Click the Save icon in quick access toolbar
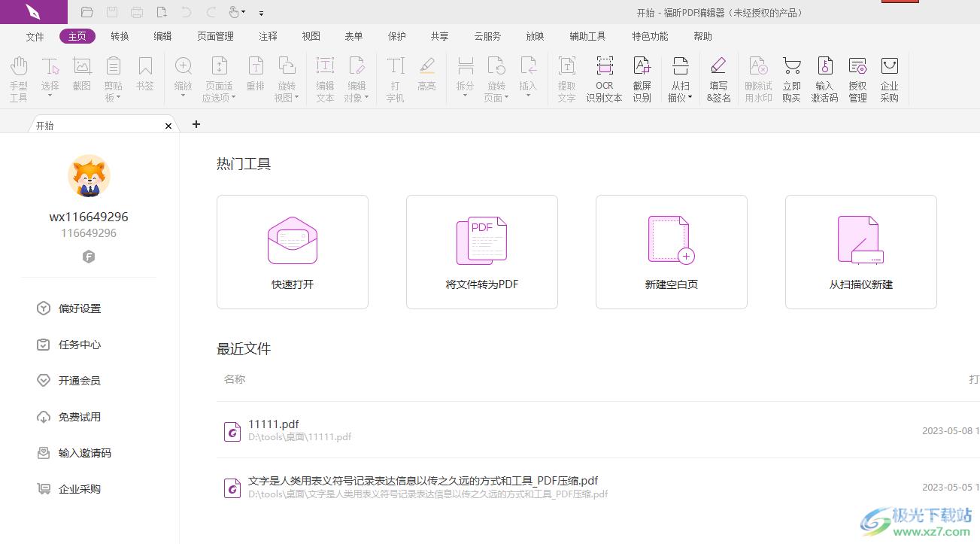The height and width of the screenshot is (544, 980). pos(112,12)
